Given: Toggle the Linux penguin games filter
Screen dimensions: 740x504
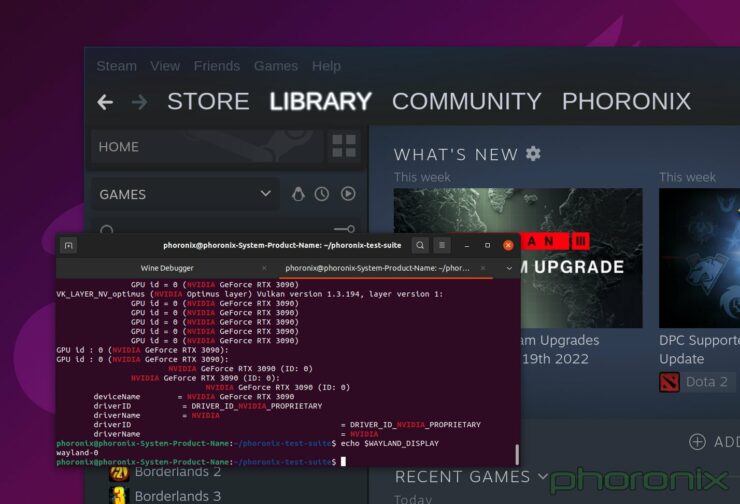Looking at the screenshot, I should [298, 194].
